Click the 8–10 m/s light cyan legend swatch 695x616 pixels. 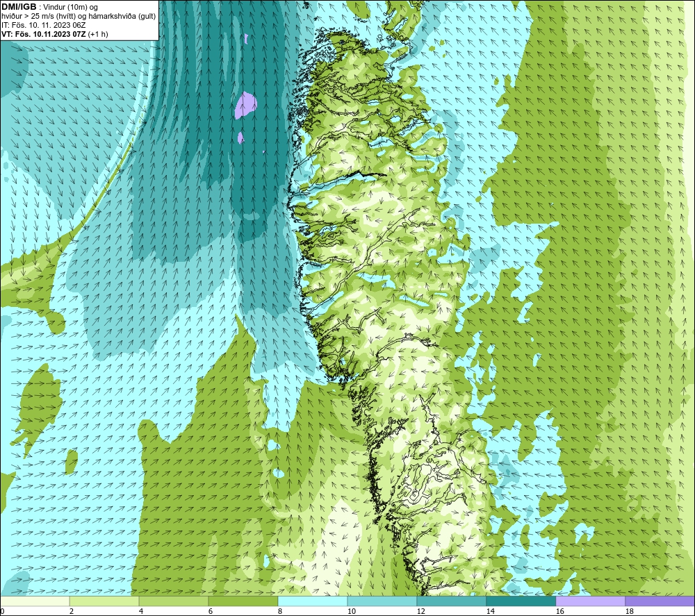(x=313, y=601)
